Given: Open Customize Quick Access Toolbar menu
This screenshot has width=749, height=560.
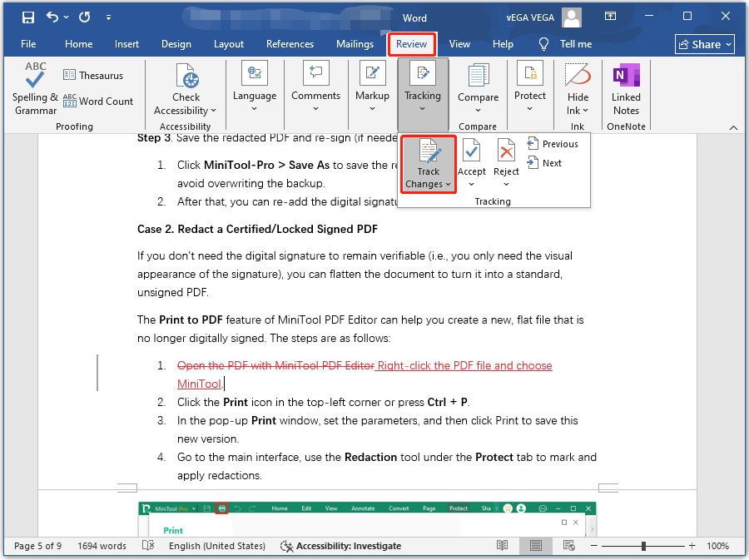Looking at the screenshot, I should (x=108, y=17).
